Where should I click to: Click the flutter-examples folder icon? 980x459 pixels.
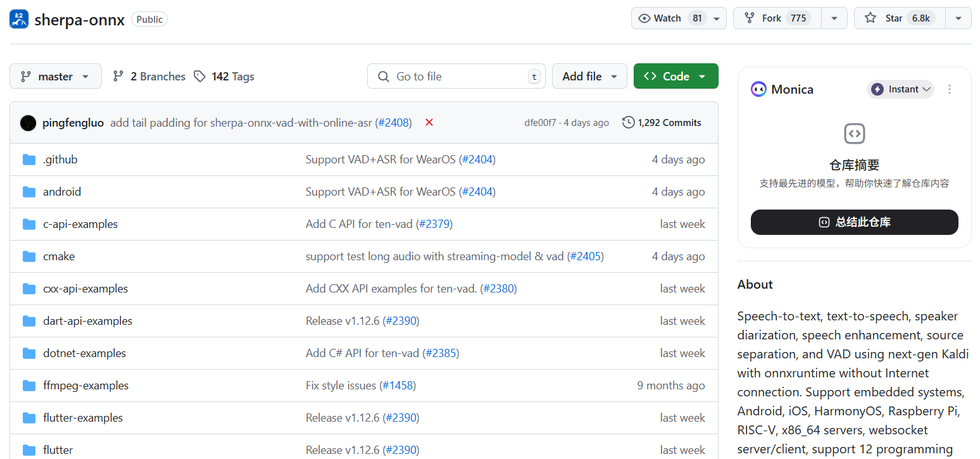28,418
